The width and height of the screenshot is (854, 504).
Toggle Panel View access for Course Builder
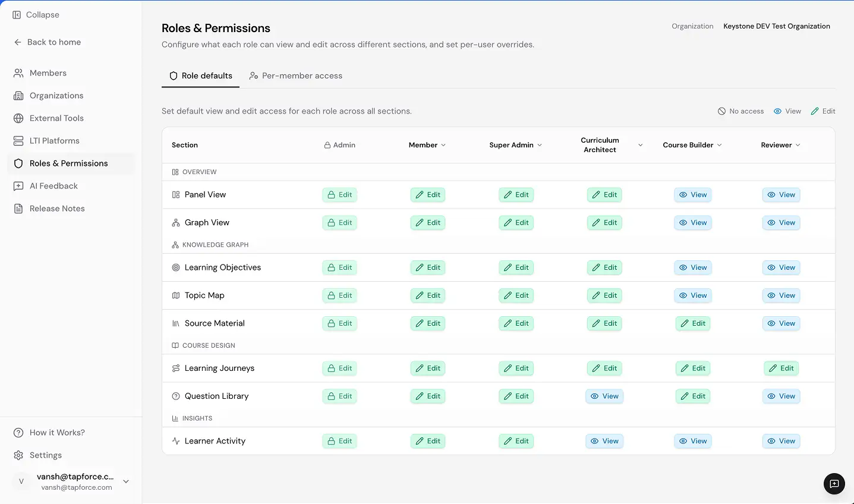click(x=693, y=195)
